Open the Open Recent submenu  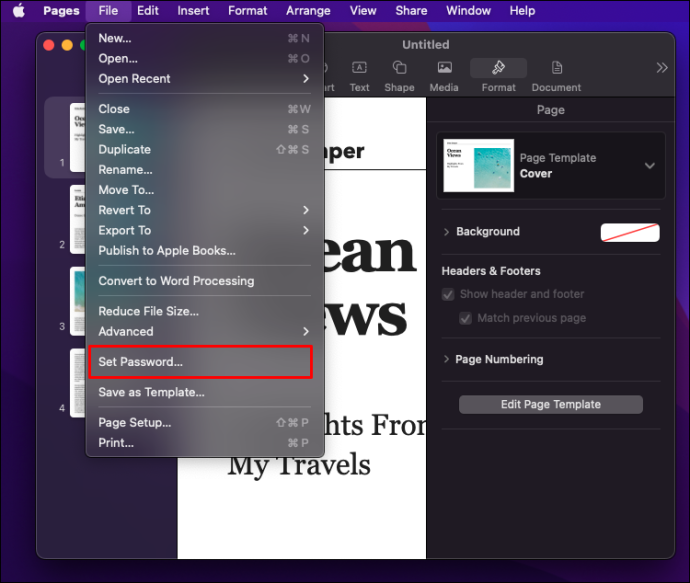tap(204, 79)
